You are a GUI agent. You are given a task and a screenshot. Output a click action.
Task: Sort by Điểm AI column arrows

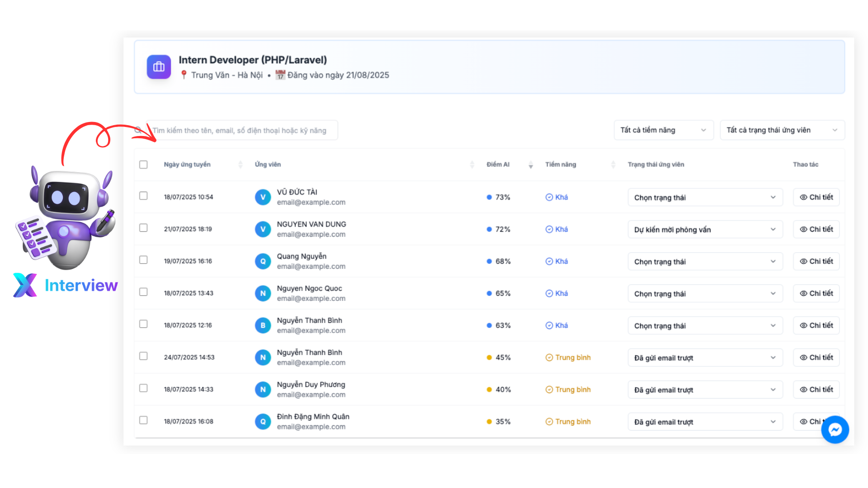point(531,165)
